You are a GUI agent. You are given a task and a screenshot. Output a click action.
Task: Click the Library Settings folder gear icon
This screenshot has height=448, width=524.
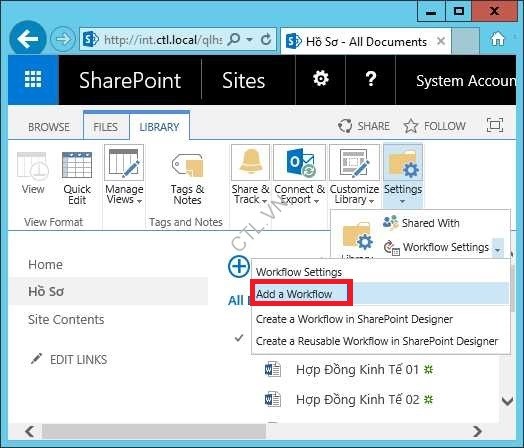tap(357, 237)
